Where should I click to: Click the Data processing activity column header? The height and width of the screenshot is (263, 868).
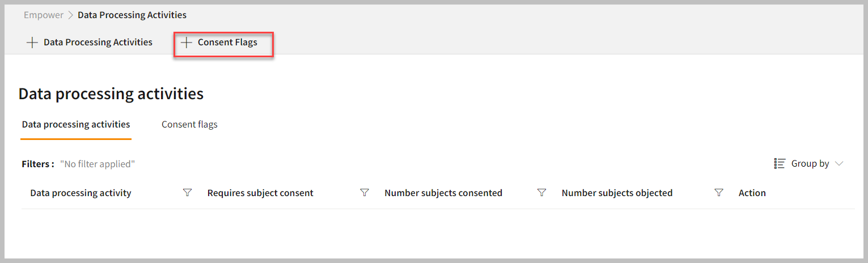[x=81, y=193]
